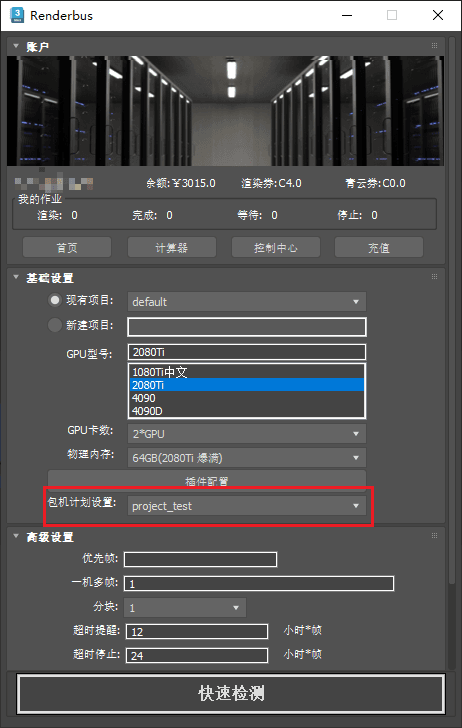Click the 基础设置 panel grip handle icon
This screenshot has width=462, height=728.
(434, 277)
